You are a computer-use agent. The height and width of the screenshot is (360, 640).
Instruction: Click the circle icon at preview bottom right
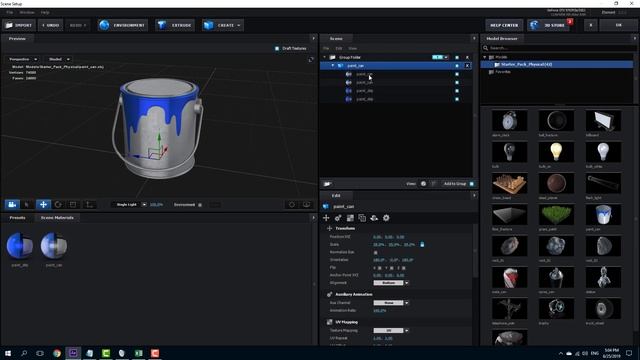click(292, 204)
